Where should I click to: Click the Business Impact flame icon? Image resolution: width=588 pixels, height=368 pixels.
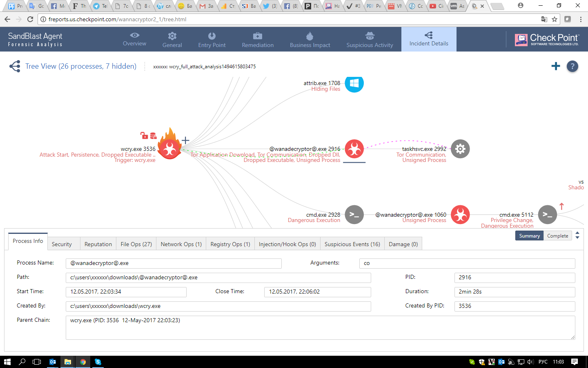coord(310,36)
